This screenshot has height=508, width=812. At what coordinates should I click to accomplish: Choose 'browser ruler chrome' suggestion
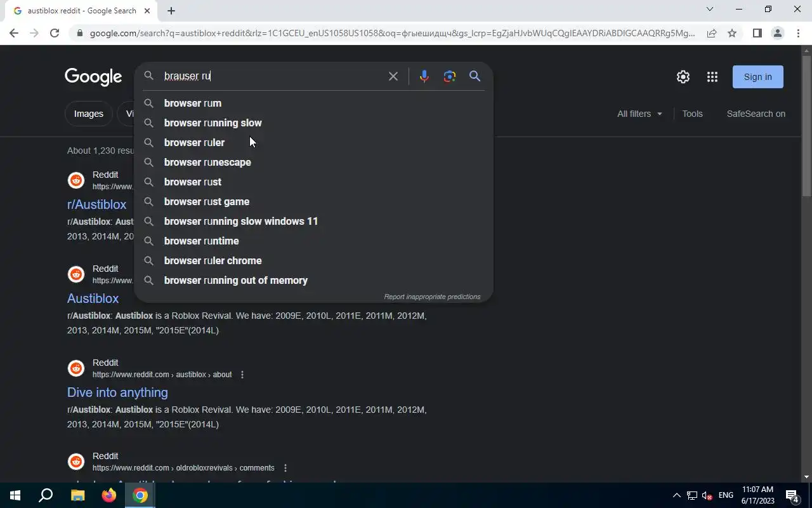coord(313,260)
